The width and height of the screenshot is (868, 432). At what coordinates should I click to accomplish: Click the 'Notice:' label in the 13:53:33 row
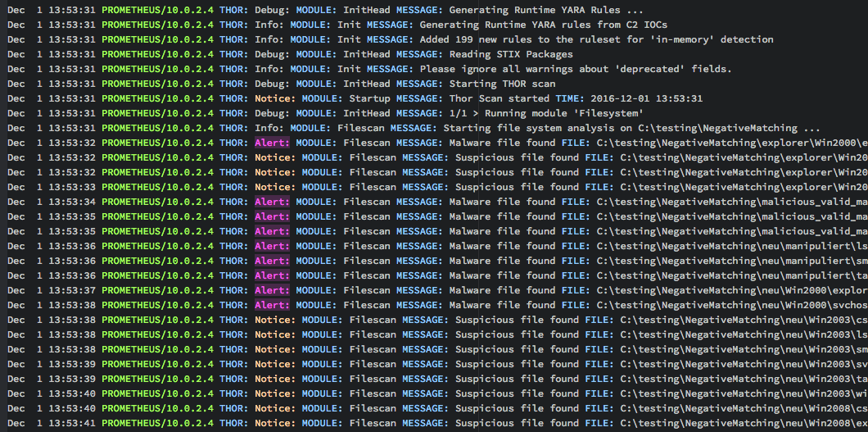pyautogui.click(x=275, y=187)
